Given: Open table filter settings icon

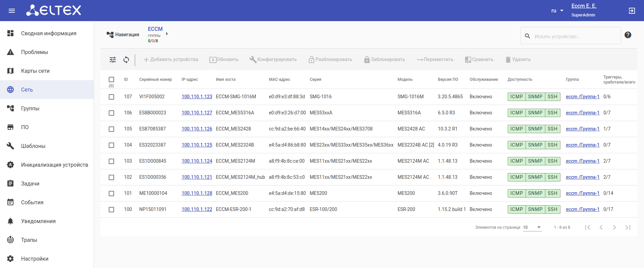Looking at the screenshot, I should [x=113, y=60].
